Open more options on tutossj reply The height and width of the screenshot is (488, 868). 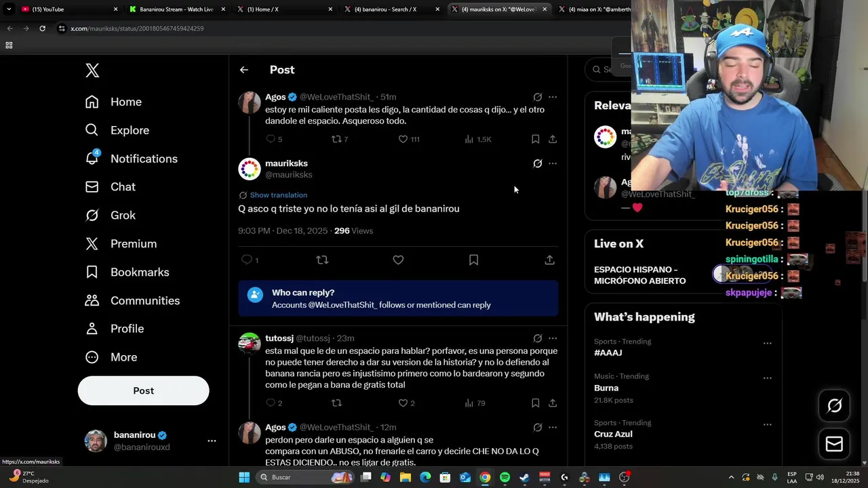click(553, 338)
